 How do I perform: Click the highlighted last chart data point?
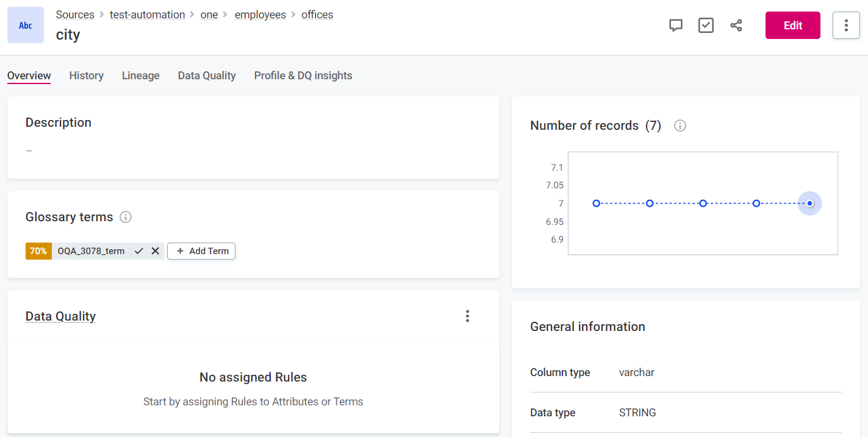809,204
